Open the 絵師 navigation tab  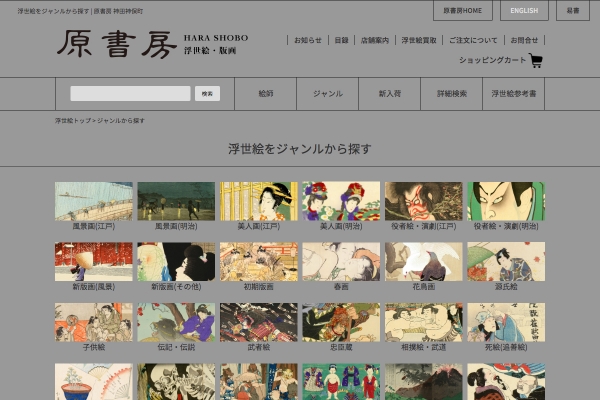(x=266, y=94)
